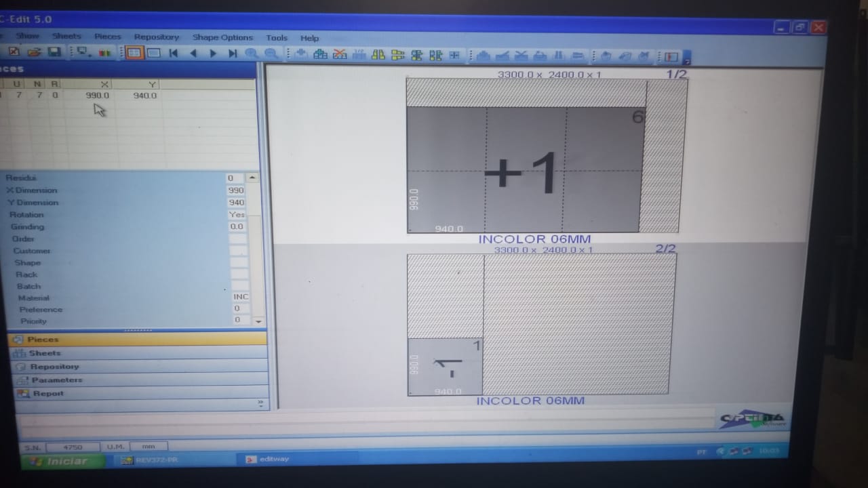
Task: Select the Sheets panel tab
Action: pos(139,352)
